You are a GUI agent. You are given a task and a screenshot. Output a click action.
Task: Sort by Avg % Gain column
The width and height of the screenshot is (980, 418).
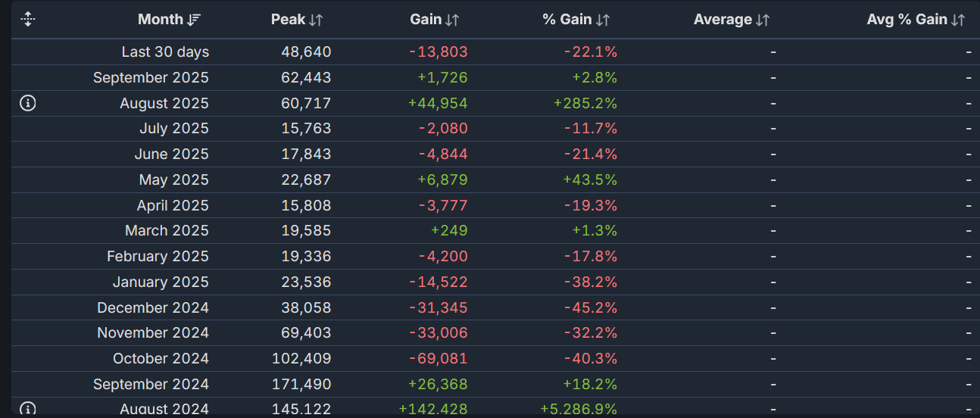(x=916, y=20)
